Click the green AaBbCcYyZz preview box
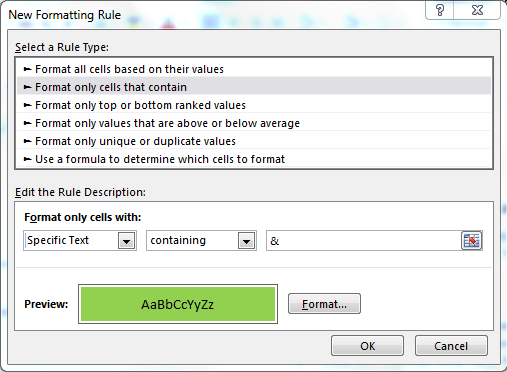The height and width of the screenshot is (372, 507). click(178, 304)
